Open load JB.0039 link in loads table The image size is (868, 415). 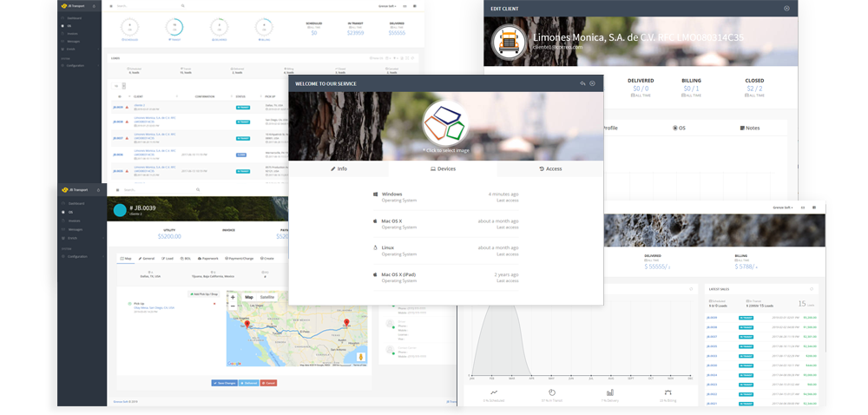pos(117,107)
